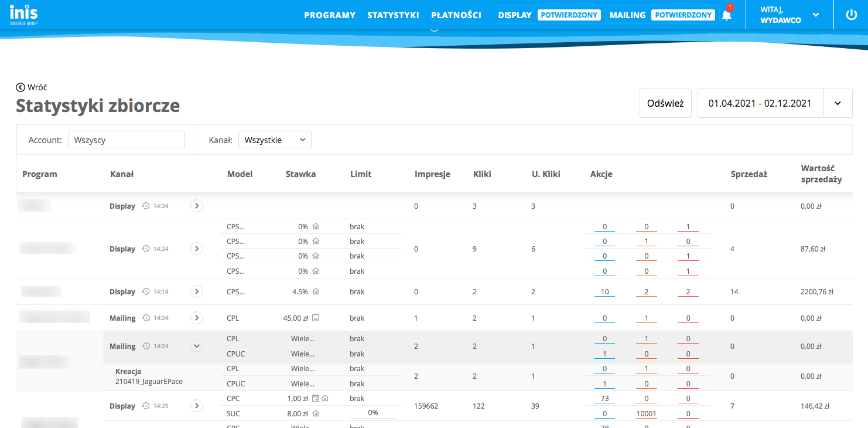
Task: Click the home icon beside 4.5% rate
Action: 316,291
